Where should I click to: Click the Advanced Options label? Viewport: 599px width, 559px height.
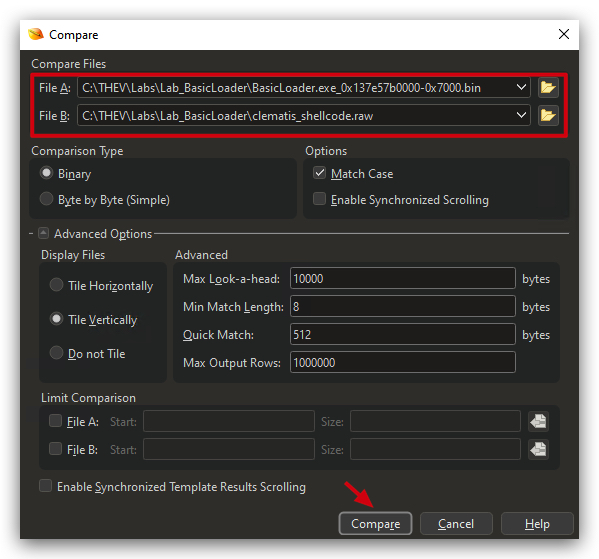103,233
